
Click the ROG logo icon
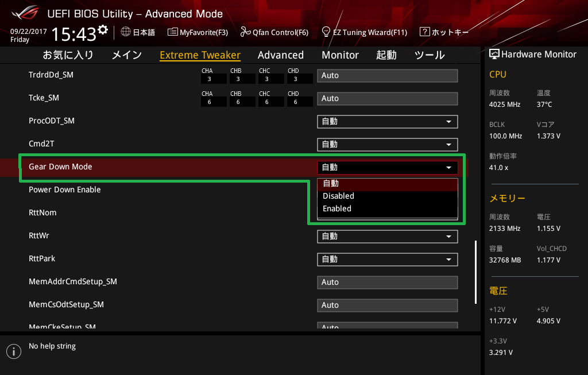(25, 14)
